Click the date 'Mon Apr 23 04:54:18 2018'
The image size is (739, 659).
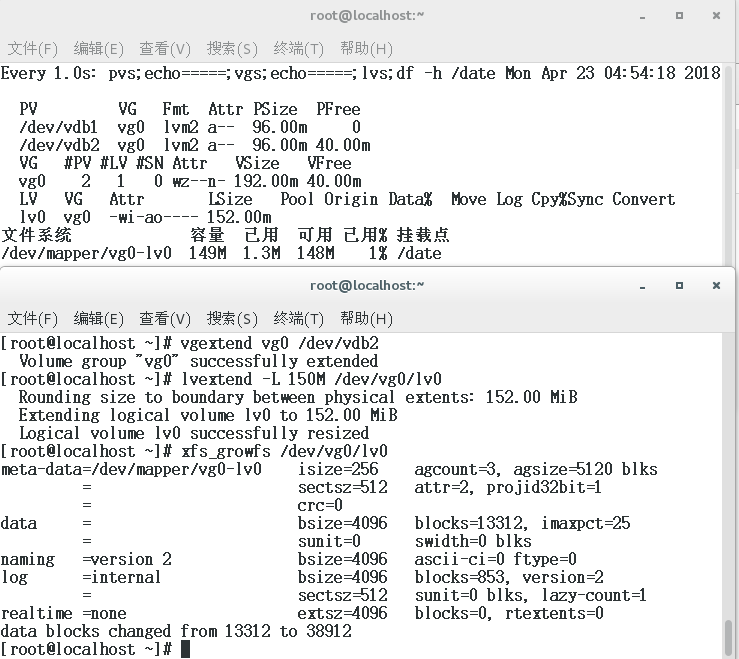[613, 73]
